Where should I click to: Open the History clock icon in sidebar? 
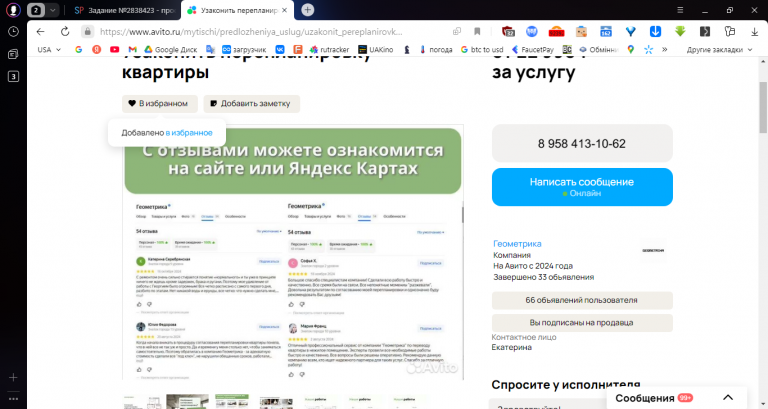[13, 32]
